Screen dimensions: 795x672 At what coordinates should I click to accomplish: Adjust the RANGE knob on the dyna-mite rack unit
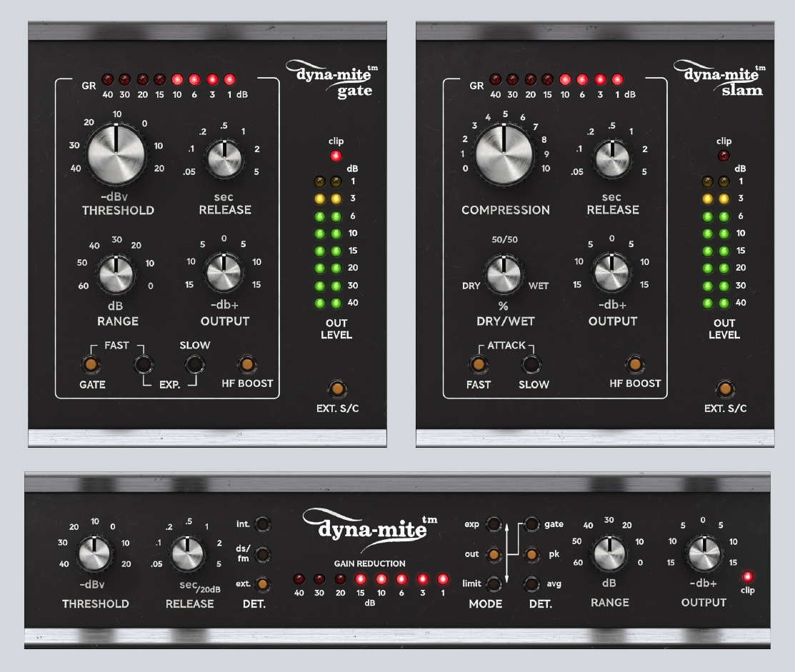tap(609, 553)
